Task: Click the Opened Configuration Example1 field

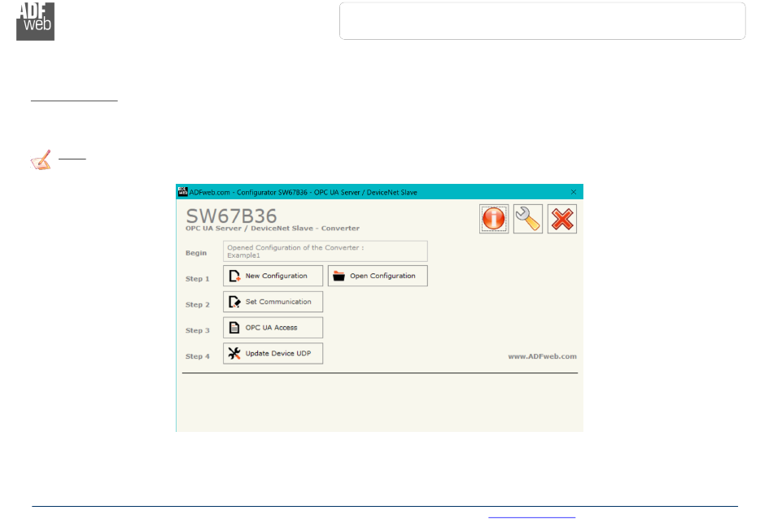Action: (x=325, y=251)
